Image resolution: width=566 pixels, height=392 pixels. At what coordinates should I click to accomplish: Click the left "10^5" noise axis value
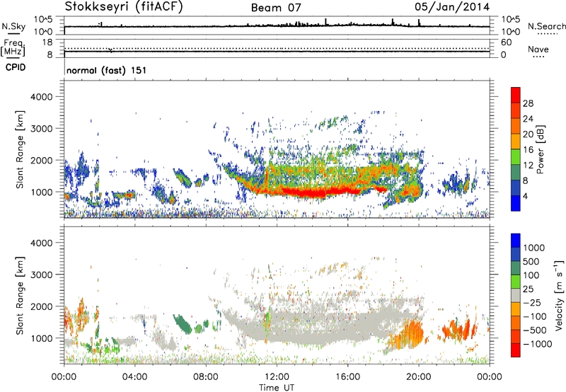tap(43, 20)
